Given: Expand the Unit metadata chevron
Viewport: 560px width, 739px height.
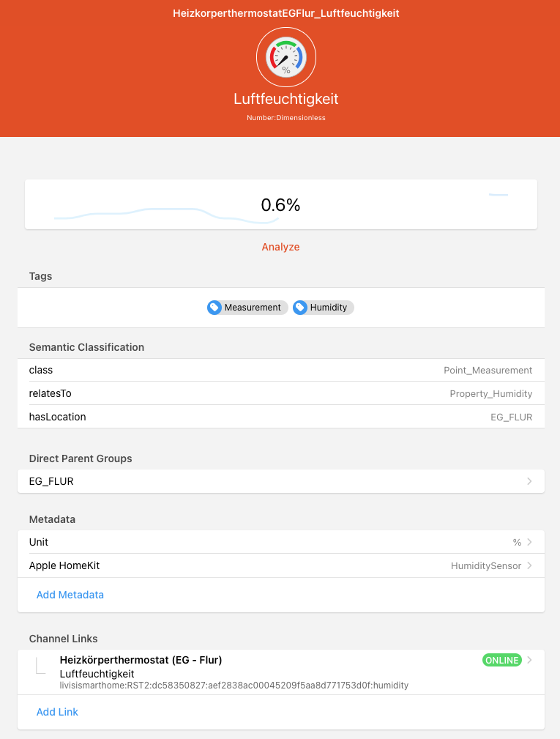Looking at the screenshot, I should pos(529,542).
